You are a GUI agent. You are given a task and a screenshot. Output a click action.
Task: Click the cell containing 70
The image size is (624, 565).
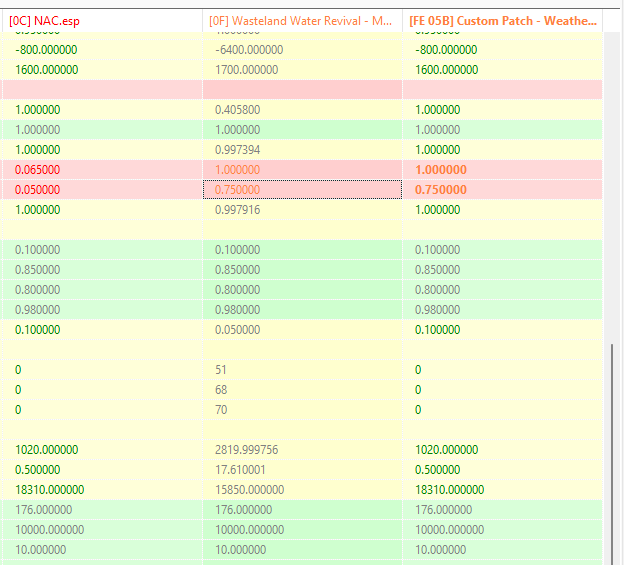tap(302, 409)
